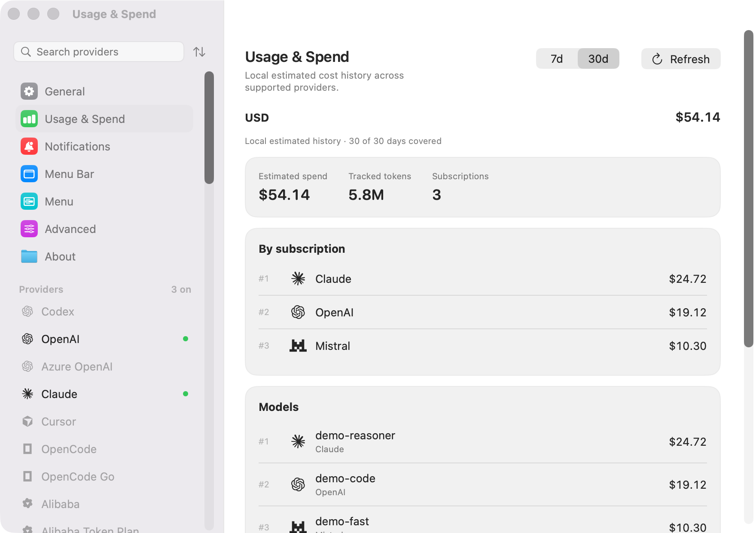Screen dimensions: 756x533
Task: Click the main content scrollbar thumb
Action: click(x=749, y=188)
